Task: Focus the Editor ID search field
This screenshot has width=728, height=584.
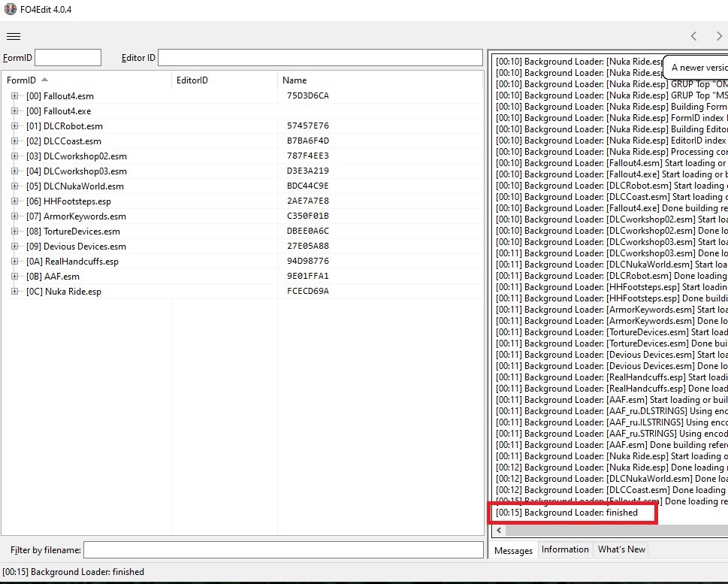Action: 320,58
